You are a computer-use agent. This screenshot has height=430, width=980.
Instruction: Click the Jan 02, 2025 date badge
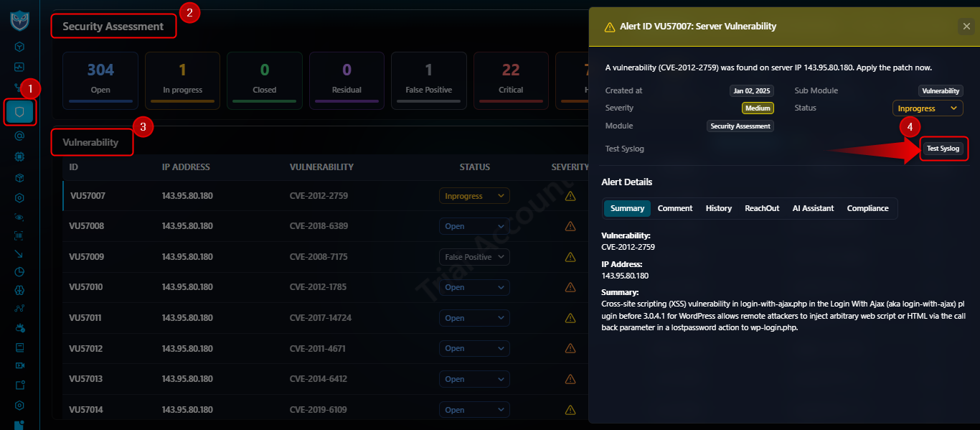pos(751,91)
